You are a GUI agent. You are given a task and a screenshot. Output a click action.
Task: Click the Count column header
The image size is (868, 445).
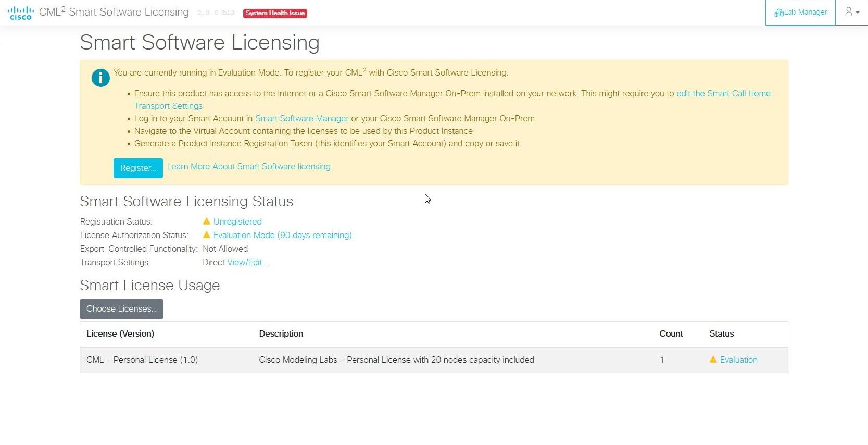coord(671,334)
